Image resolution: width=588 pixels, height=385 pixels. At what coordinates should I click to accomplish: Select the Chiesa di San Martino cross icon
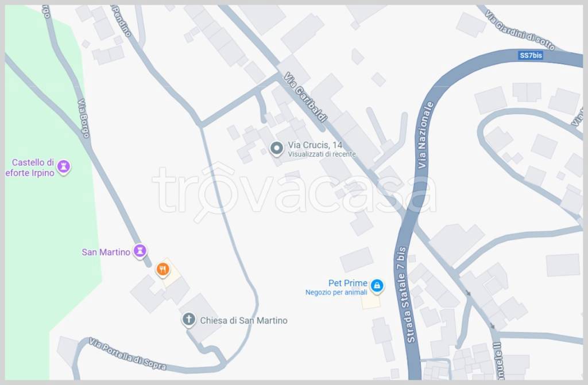(188, 320)
